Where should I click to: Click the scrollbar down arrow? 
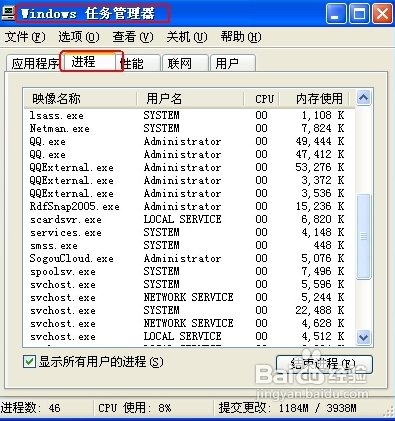363,337
